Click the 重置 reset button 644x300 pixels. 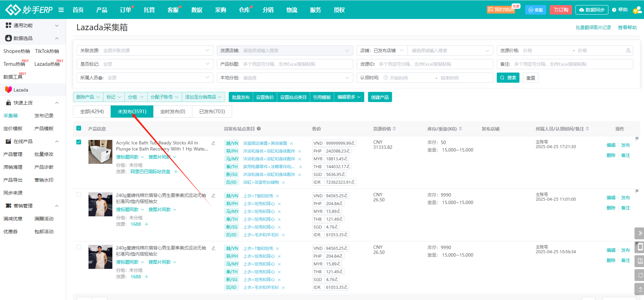pyautogui.click(x=531, y=78)
